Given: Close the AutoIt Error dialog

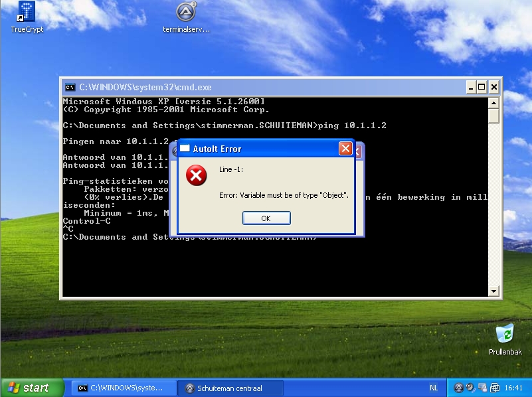Looking at the screenshot, I should 345,149.
